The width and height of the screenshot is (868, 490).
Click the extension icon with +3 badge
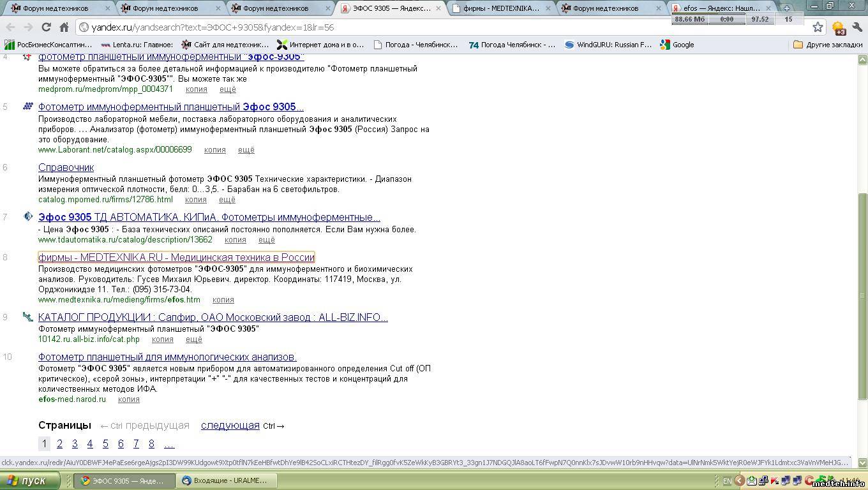coord(838,28)
